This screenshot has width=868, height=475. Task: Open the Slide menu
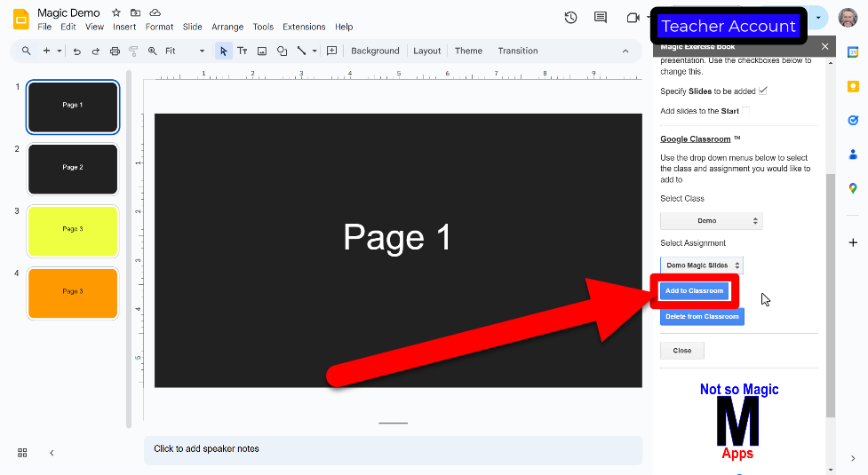193,27
